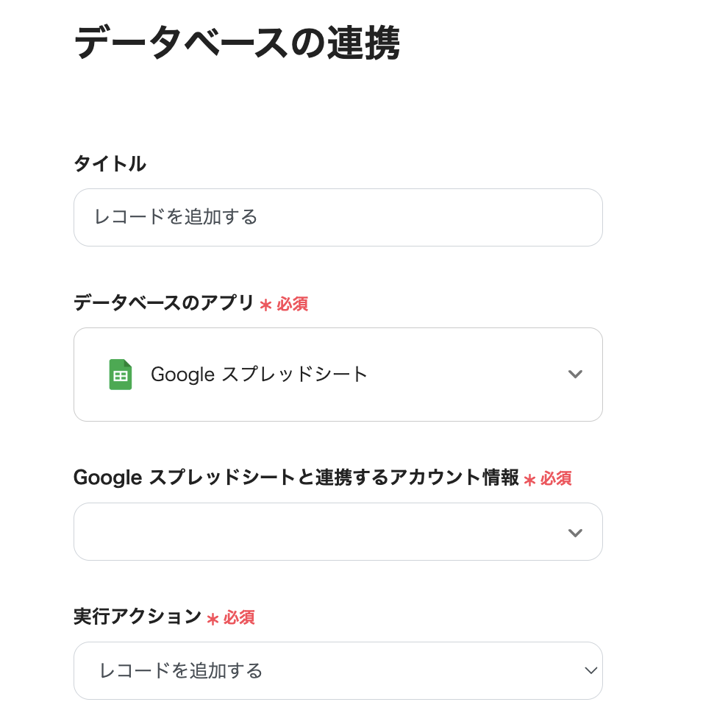Click the red asterisk beside 実行アクション
The width and height of the screenshot is (728, 727).
213,619
